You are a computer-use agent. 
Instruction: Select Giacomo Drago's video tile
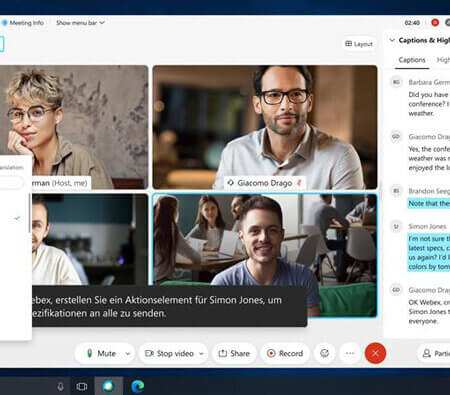(265, 127)
